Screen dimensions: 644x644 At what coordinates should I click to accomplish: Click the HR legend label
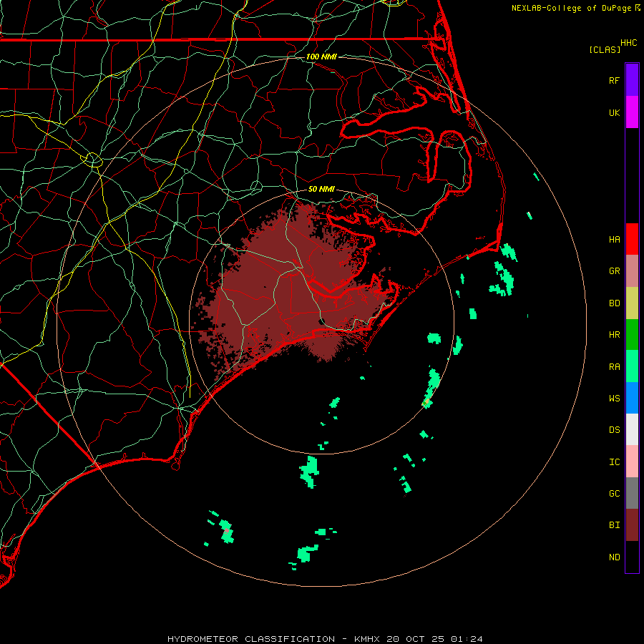(614, 335)
